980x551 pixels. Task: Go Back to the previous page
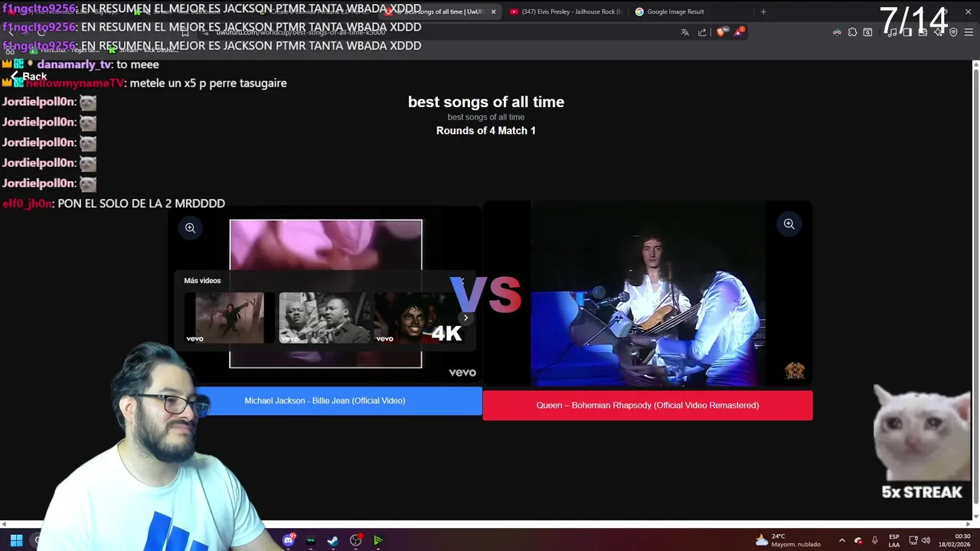coord(29,77)
